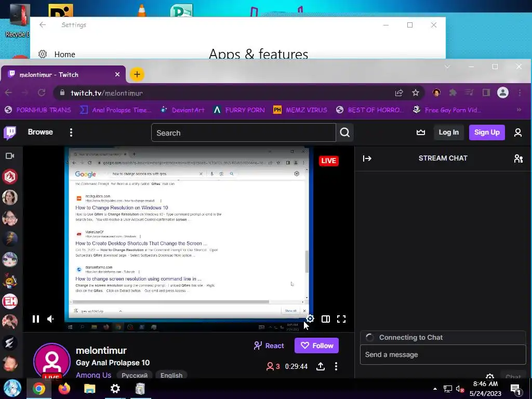Open the red EH channel avatar in sidebar
The width and height of the screenshot is (532, 399).
10,301
